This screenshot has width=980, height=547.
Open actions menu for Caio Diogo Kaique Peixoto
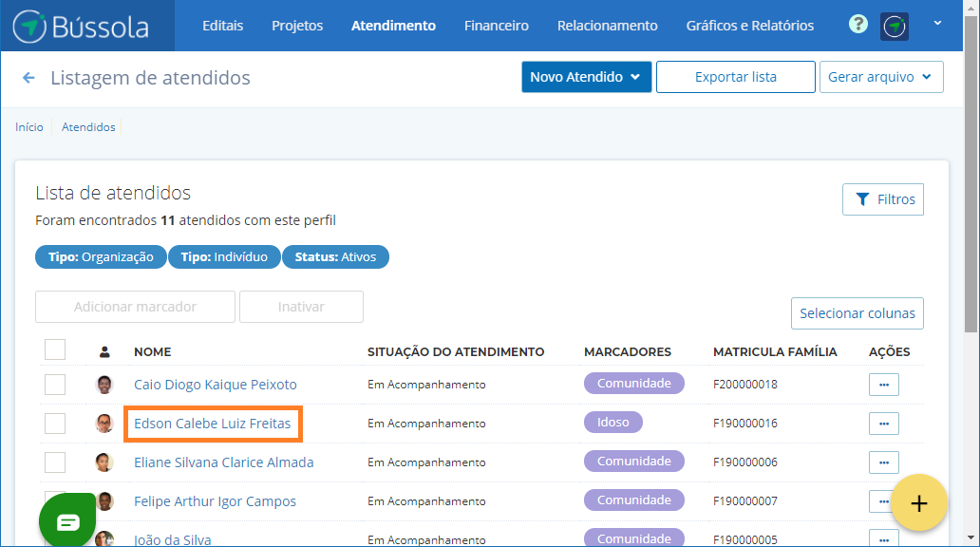coord(884,385)
